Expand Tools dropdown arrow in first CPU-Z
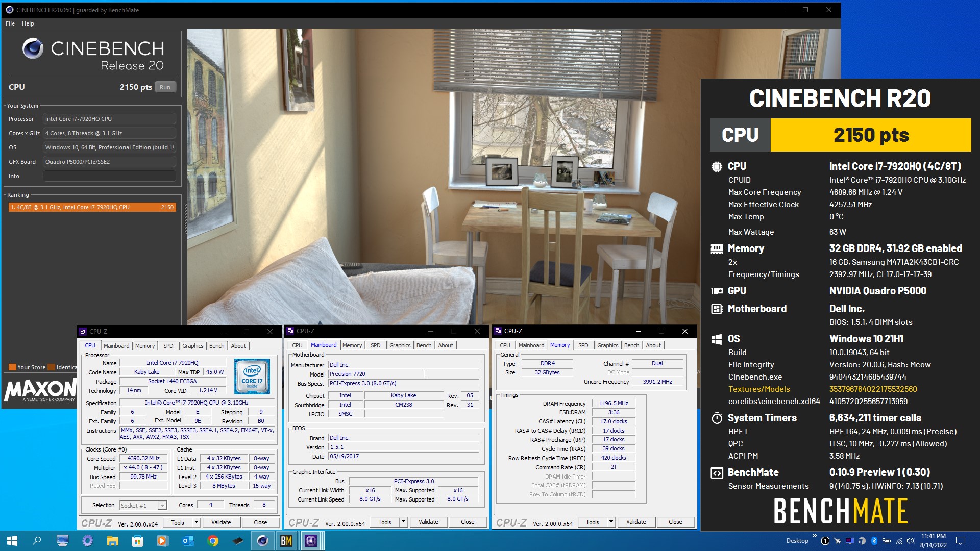980x551 pixels. [x=196, y=522]
